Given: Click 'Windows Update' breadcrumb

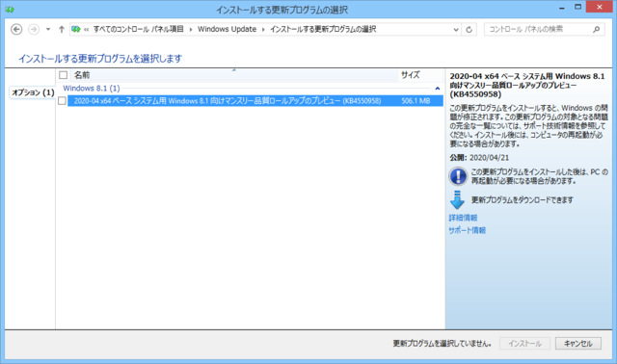Looking at the screenshot, I should (228, 29).
